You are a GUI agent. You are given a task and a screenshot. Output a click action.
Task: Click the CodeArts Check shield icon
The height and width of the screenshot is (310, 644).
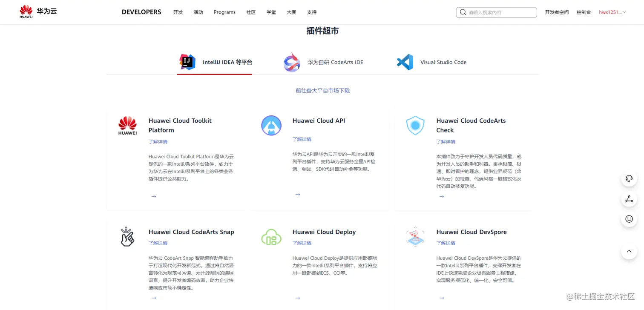tap(415, 126)
